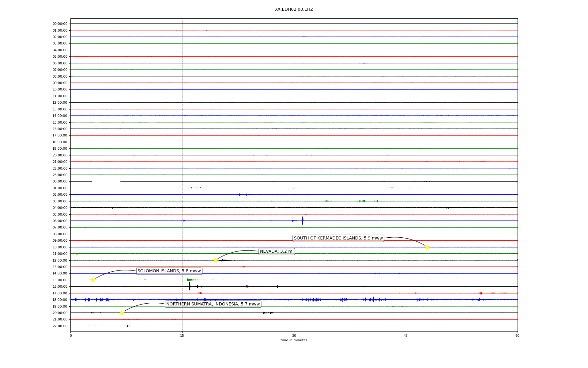Click the Solomon Islands yellow star marker
The image size is (588, 368).
(93, 280)
